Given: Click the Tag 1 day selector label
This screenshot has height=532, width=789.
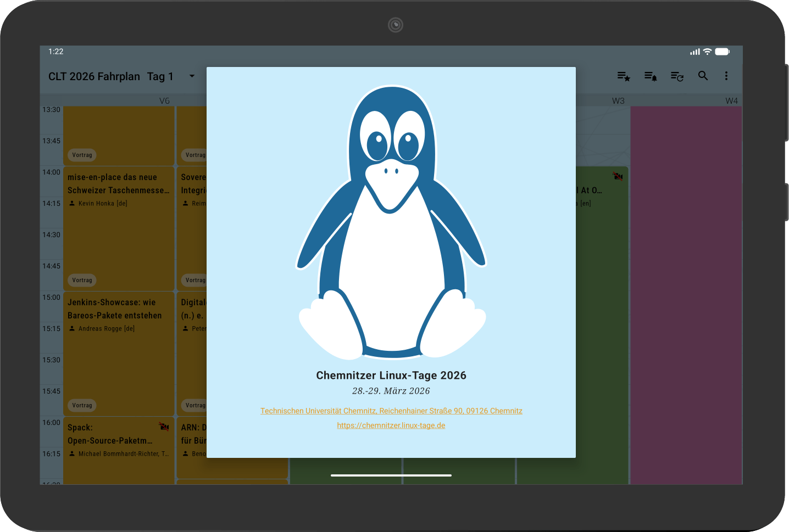Looking at the screenshot, I should pyautogui.click(x=160, y=76).
